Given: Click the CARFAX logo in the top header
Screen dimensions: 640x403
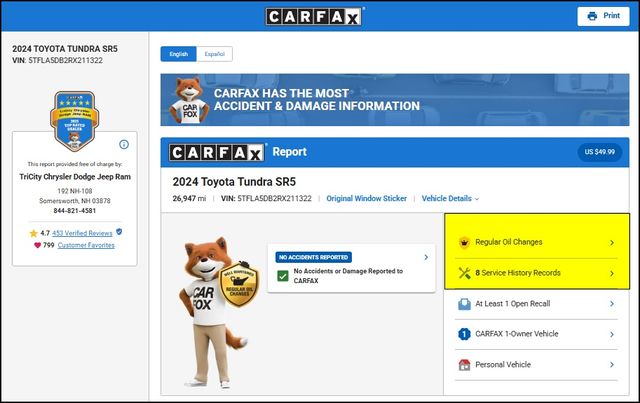Looking at the screenshot, I should (313, 17).
